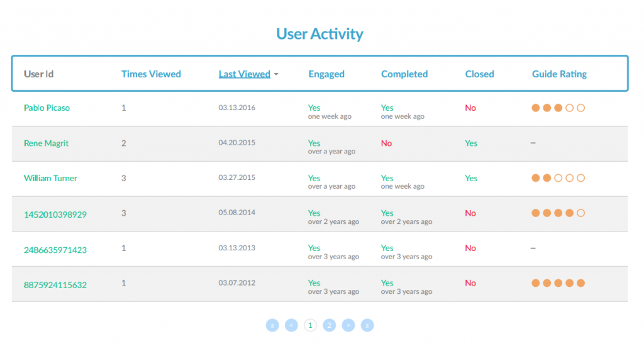644x346 pixels.
Task: Open user 8875924115632 details
Action: tap(55, 285)
